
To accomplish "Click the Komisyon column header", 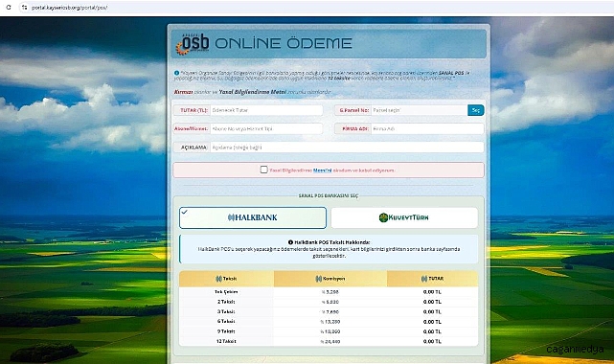I will pyautogui.click(x=330, y=279).
